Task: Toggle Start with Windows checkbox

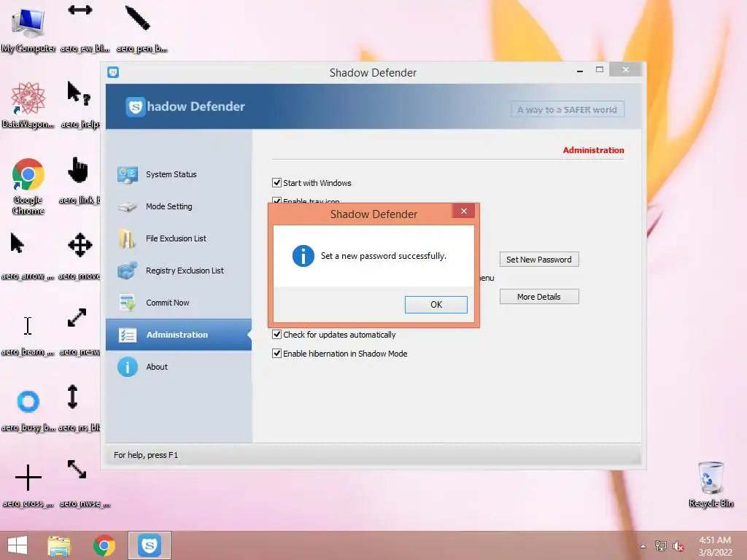Action: click(x=276, y=183)
